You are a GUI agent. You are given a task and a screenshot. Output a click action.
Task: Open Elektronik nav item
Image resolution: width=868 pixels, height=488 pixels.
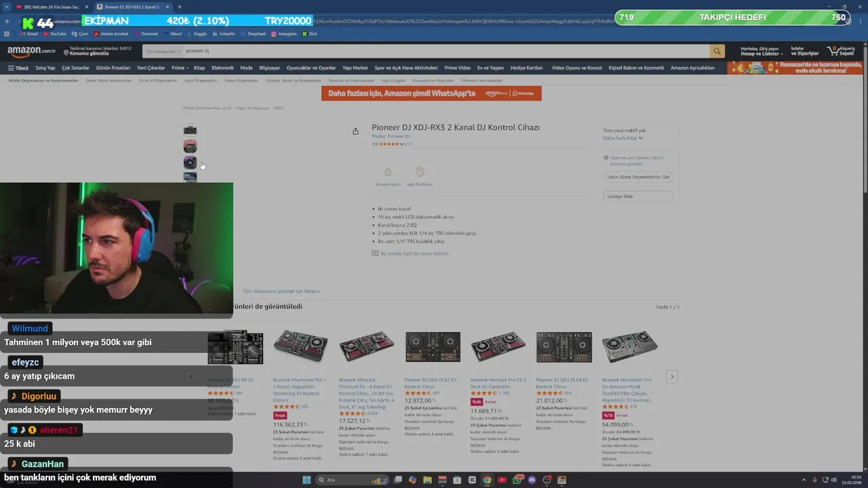[x=222, y=68]
